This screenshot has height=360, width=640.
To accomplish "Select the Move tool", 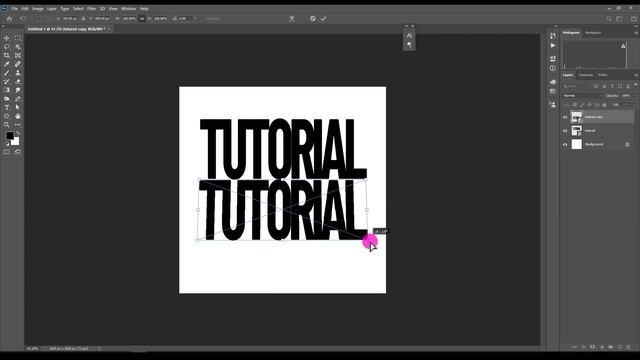I will pos(7,38).
